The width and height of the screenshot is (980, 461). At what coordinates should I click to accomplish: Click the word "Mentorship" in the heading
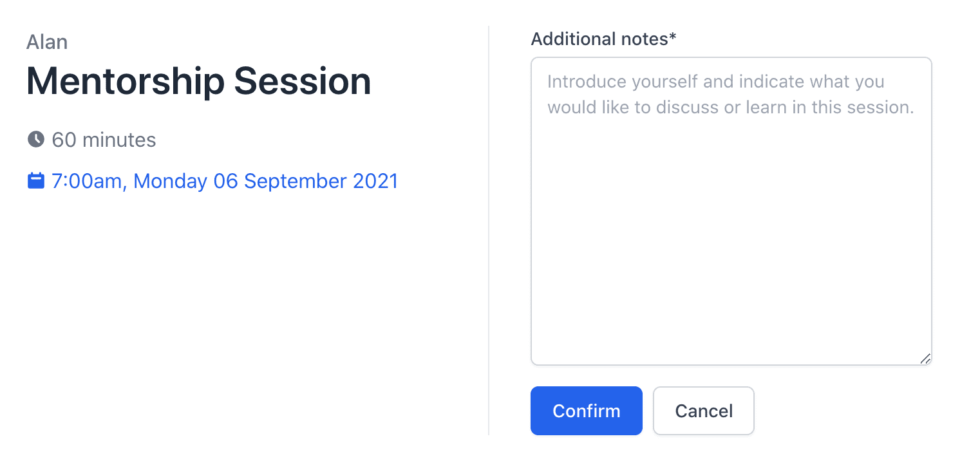[x=125, y=82]
